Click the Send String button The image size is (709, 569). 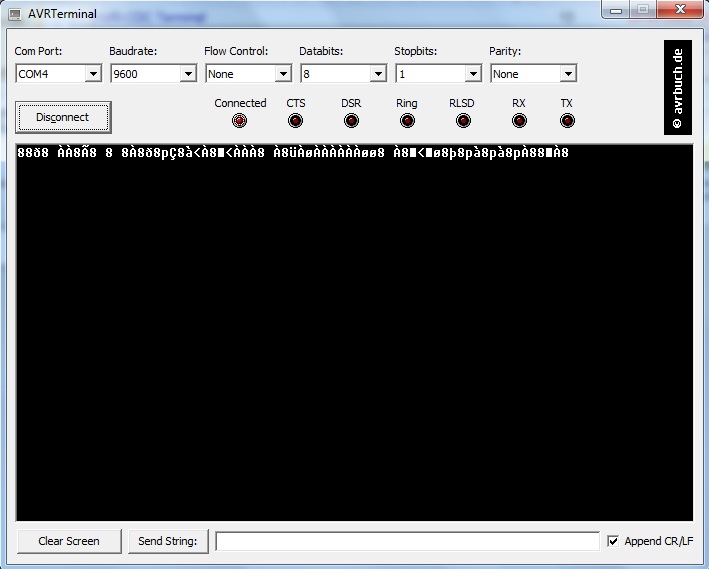coord(168,541)
